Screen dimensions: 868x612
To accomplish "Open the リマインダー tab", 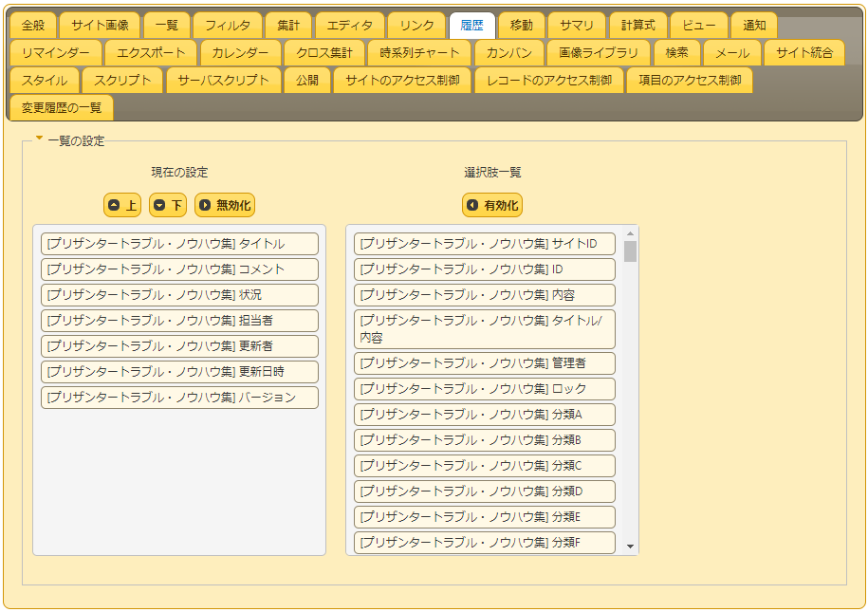I will pyautogui.click(x=56, y=52).
